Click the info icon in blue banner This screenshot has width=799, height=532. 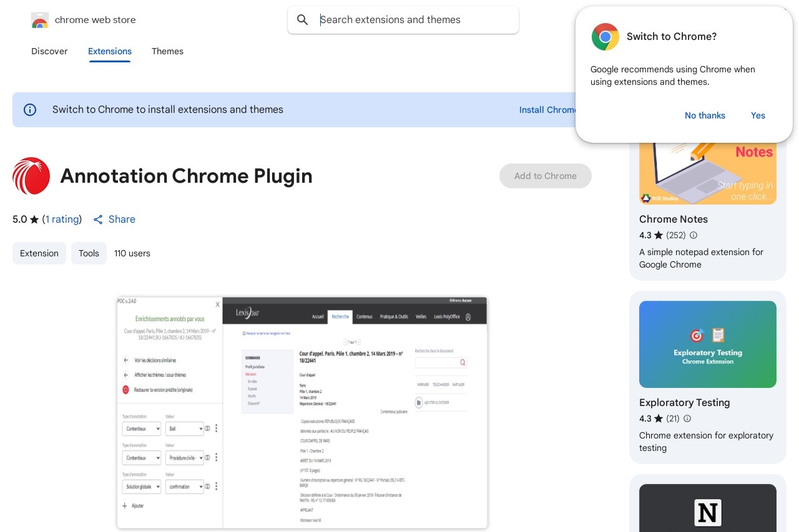[30, 110]
